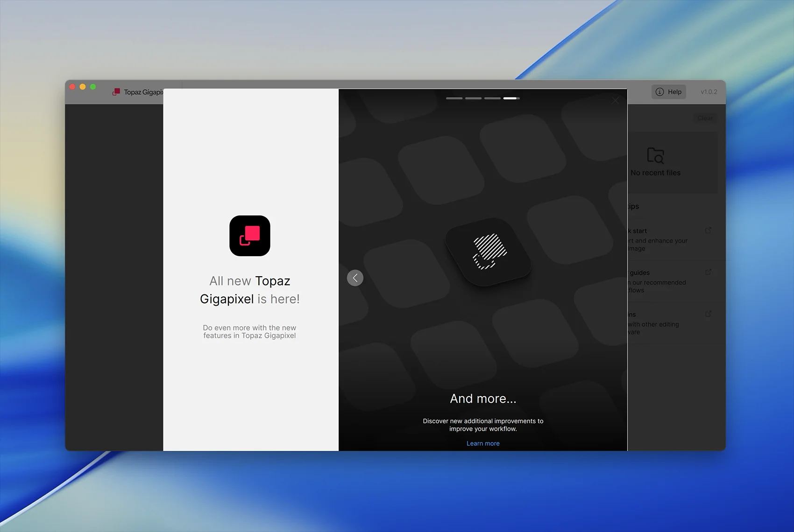Viewport: 794px width, 532px height.
Task: Open external link icon for plugins row
Action: (708, 314)
